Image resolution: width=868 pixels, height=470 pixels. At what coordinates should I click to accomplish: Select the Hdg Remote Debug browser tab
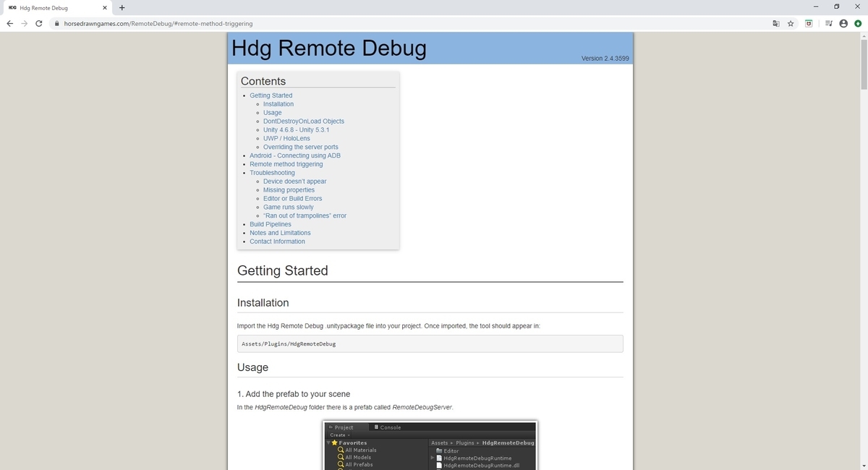56,8
